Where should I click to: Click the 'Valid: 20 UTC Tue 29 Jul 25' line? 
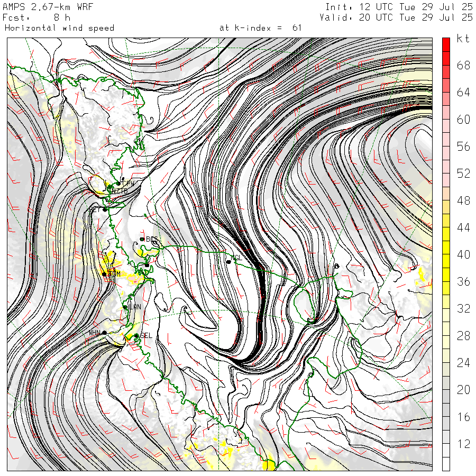click(396, 17)
